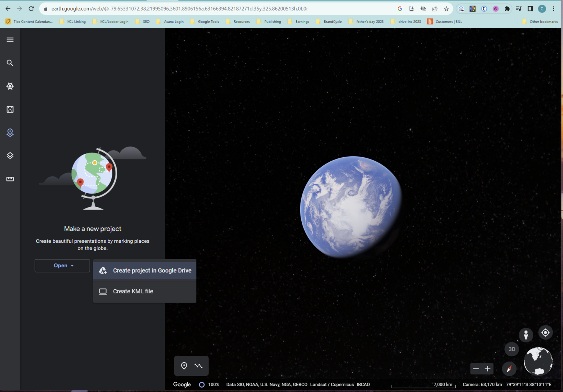Launch Voyager from the sidebar
This screenshot has width=563, height=392.
[x=10, y=86]
